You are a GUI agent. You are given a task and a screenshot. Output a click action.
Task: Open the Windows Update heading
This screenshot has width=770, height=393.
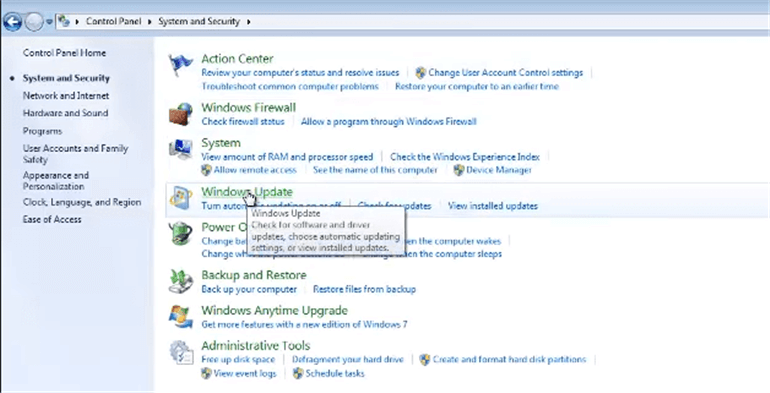tap(247, 192)
